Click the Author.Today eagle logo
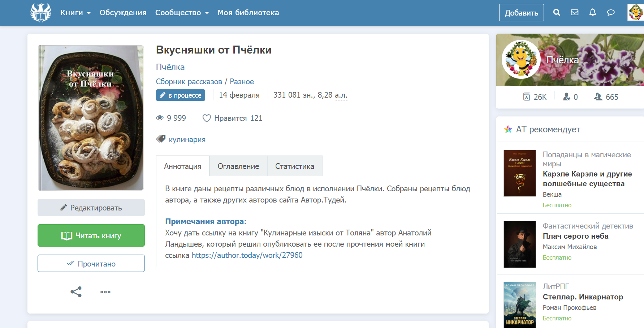The height and width of the screenshot is (328, 644). (41, 13)
